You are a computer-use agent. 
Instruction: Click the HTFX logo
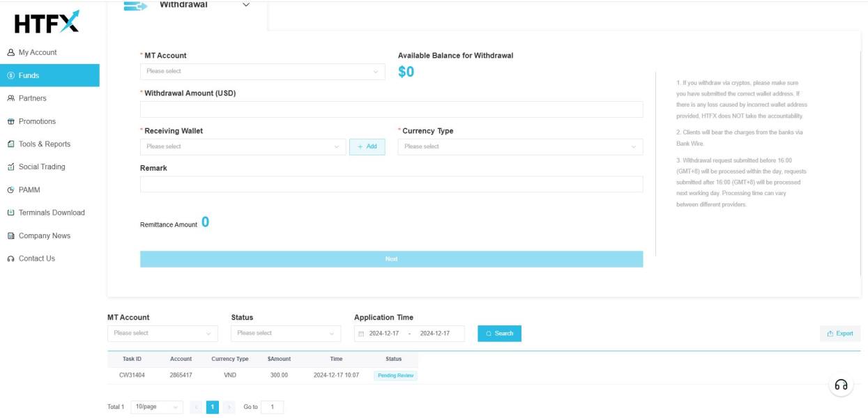[x=47, y=22]
